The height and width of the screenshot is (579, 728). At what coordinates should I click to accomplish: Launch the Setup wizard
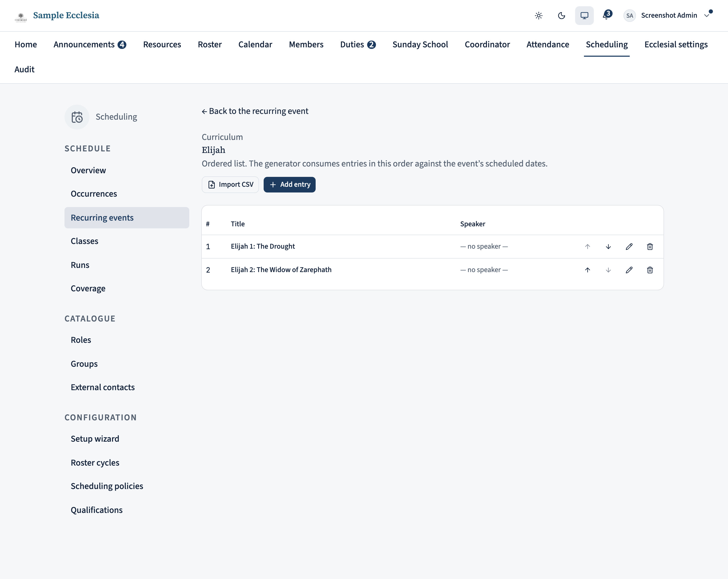pos(127,439)
